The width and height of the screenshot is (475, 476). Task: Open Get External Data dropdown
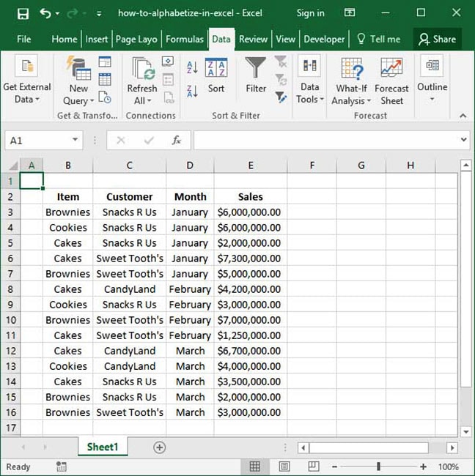coord(27,80)
